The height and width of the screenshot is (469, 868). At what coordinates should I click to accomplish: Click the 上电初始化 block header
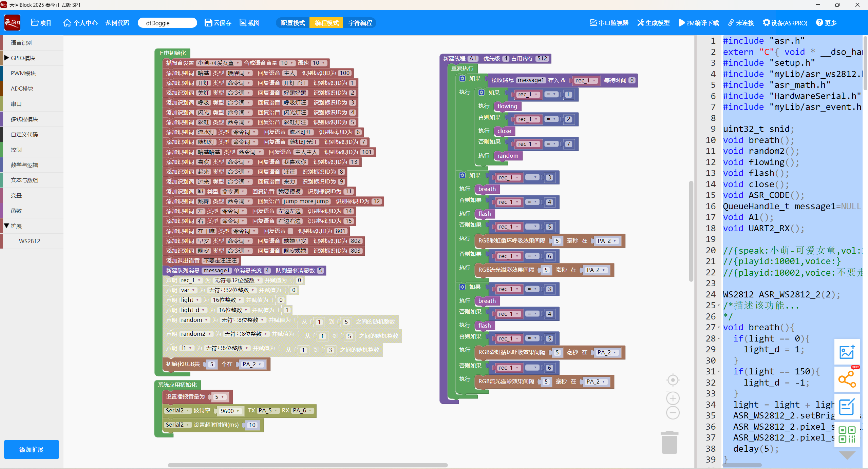172,53
